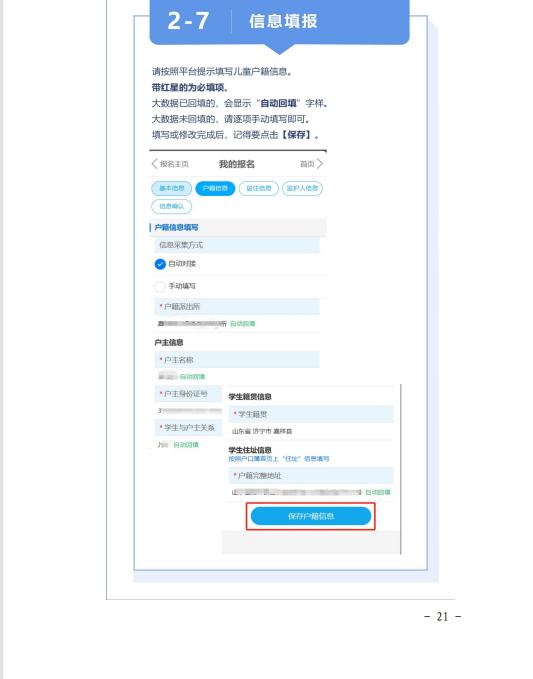Screen dimensions: 533x679
Task: Click the forward chevron beside 首页
Action: click(x=320, y=164)
